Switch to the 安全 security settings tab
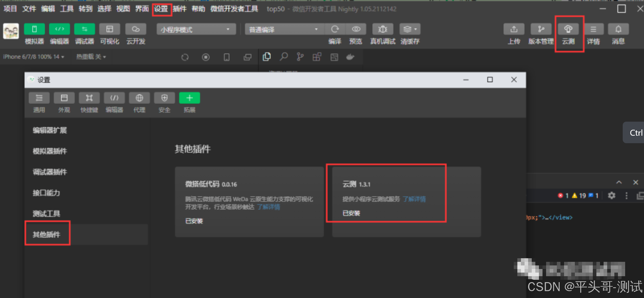 click(x=164, y=98)
